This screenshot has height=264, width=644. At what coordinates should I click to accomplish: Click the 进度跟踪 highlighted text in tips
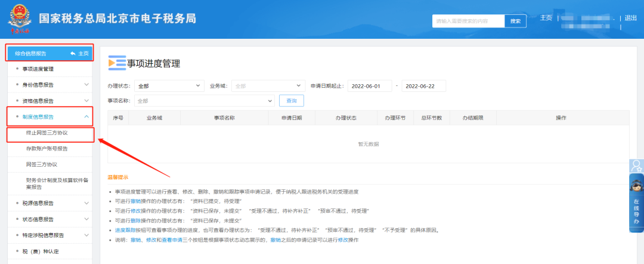pyautogui.click(x=125, y=230)
